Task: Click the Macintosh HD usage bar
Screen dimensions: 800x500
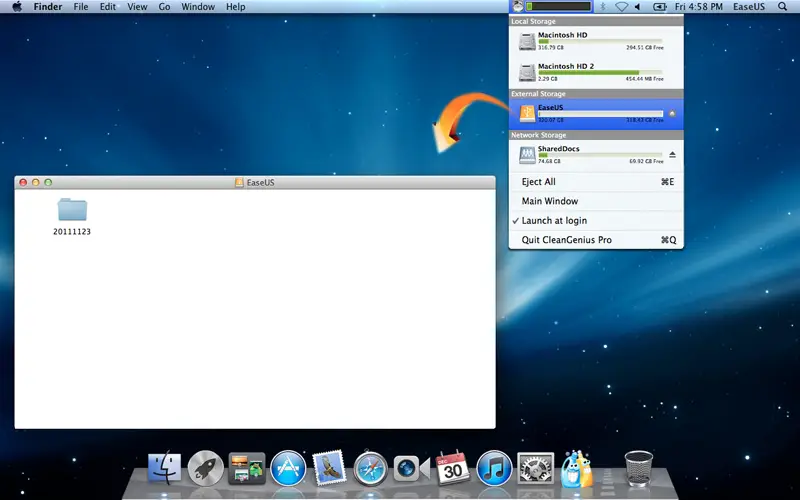Action: 601,41
